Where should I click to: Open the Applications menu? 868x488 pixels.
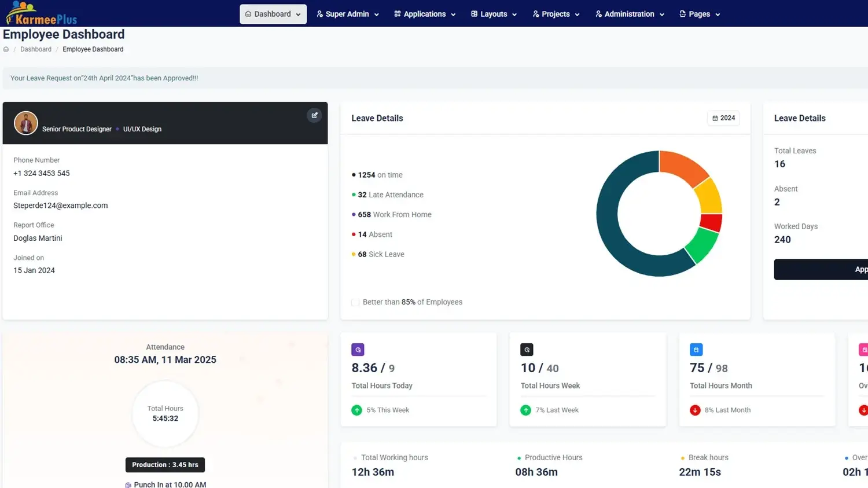(425, 14)
